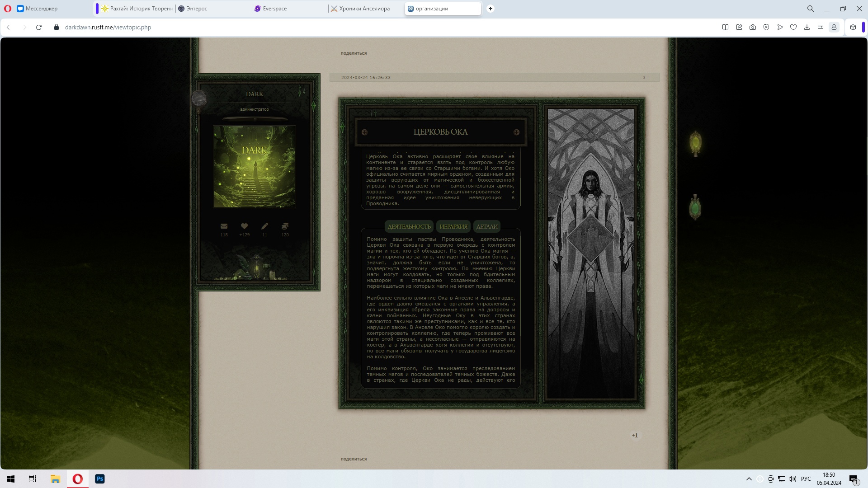The width and height of the screenshot is (868, 488).
Task: Toggle the green lantern theme switch
Action: 695,207
